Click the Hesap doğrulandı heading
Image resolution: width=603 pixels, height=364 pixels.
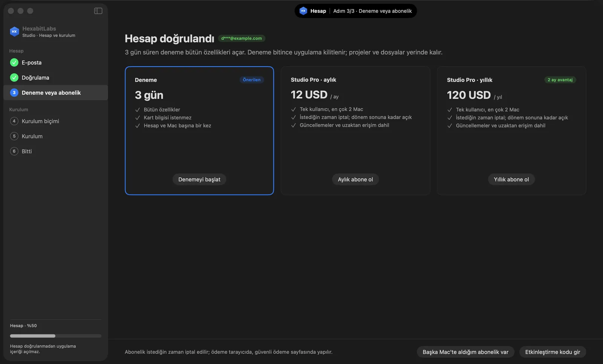click(x=170, y=38)
